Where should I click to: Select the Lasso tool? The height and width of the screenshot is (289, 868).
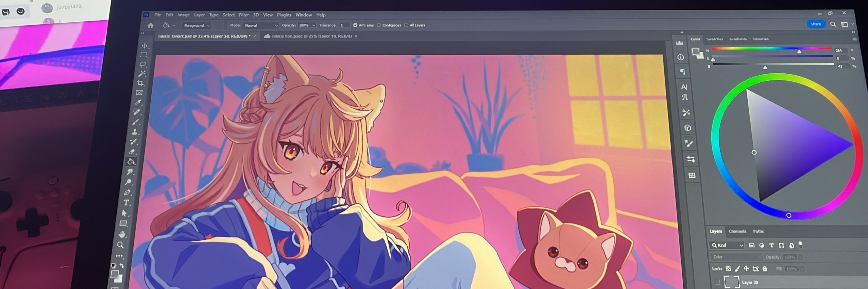pos(143,64)
